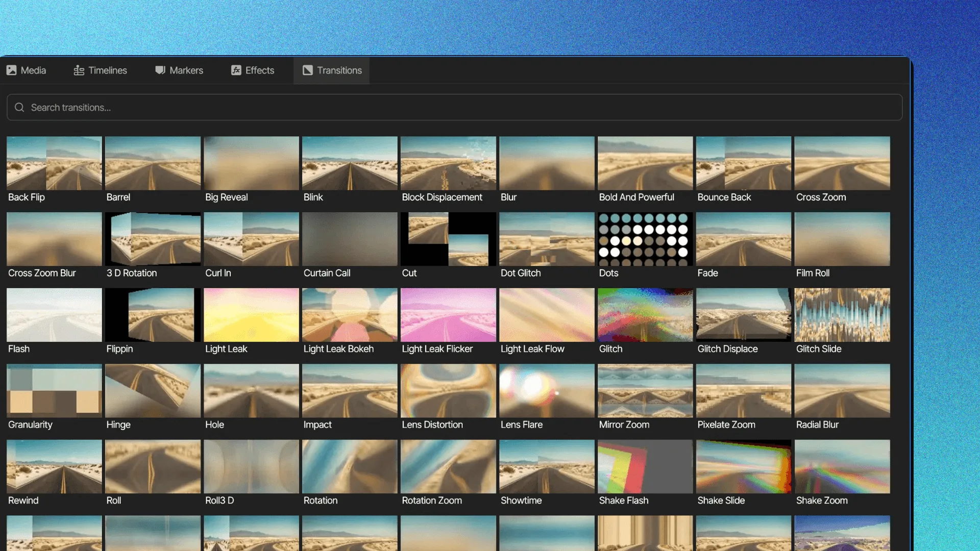Pick the Bold And Powerful thumbnail

(645, 163)
